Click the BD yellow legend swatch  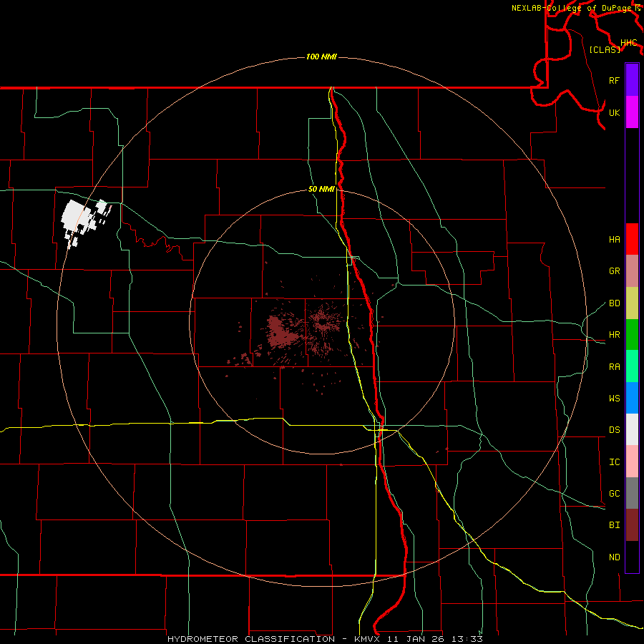[x=632, y=303]
